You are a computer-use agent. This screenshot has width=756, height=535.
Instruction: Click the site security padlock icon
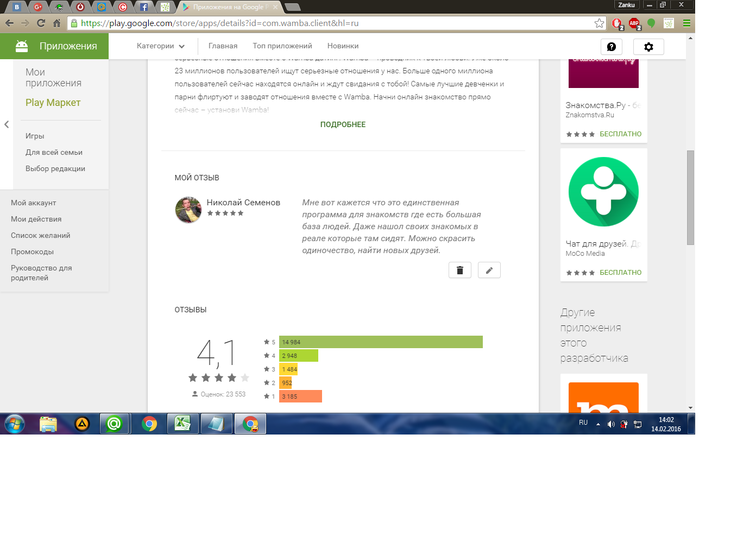point(74,23)
